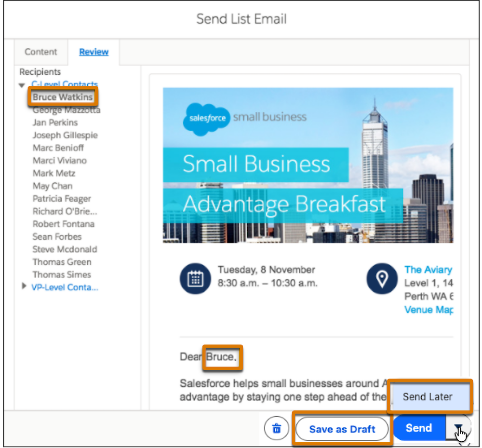482x448 pixels.
Task: Click the '8:30 a.m. – 10:30 a.m.' text
Action: coord(267,283)
